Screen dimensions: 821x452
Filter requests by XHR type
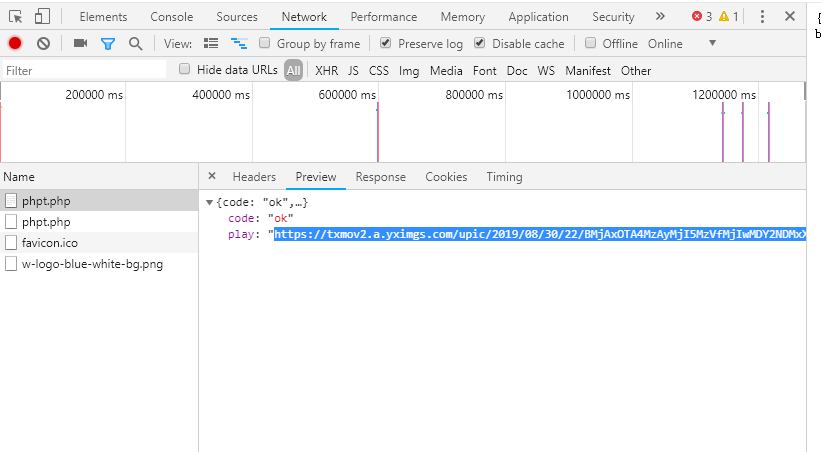[326, 70]
